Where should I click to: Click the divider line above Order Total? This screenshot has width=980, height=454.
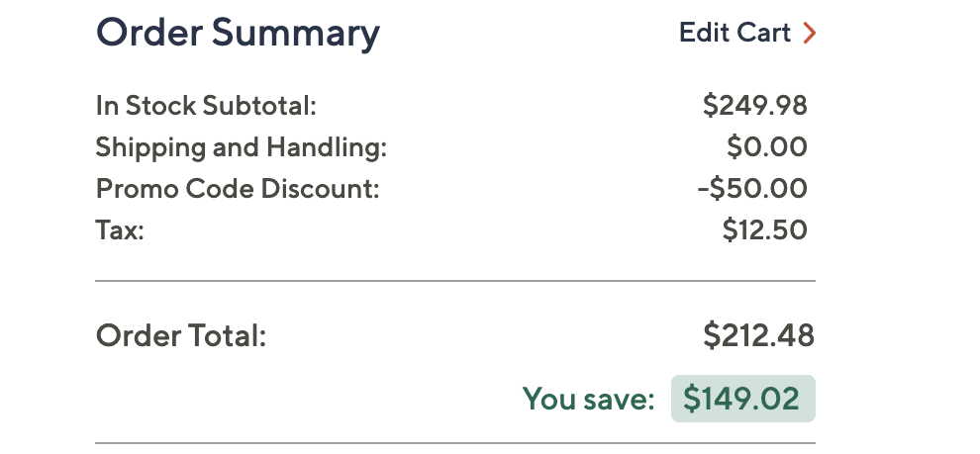pos(455,281)
